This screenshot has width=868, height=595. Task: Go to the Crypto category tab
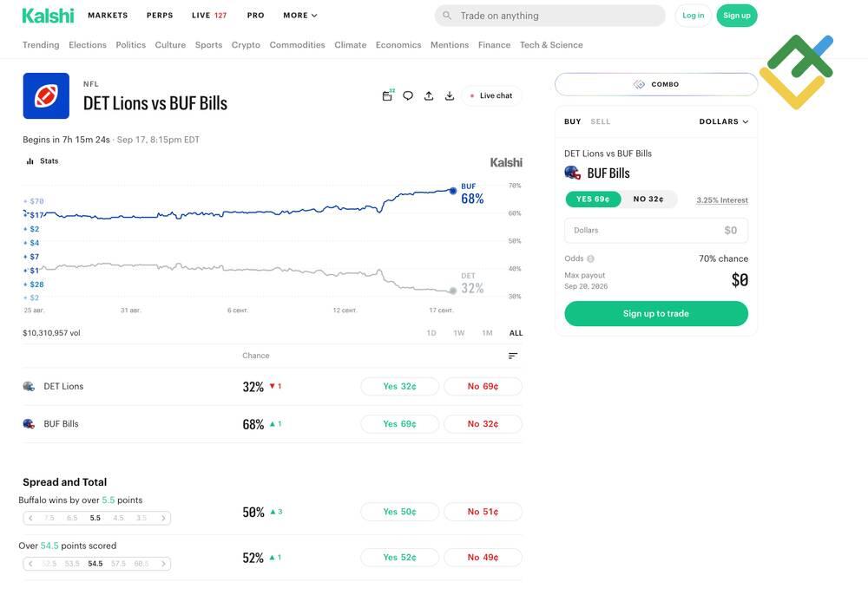pyautogui.click(x=246, y=45)
